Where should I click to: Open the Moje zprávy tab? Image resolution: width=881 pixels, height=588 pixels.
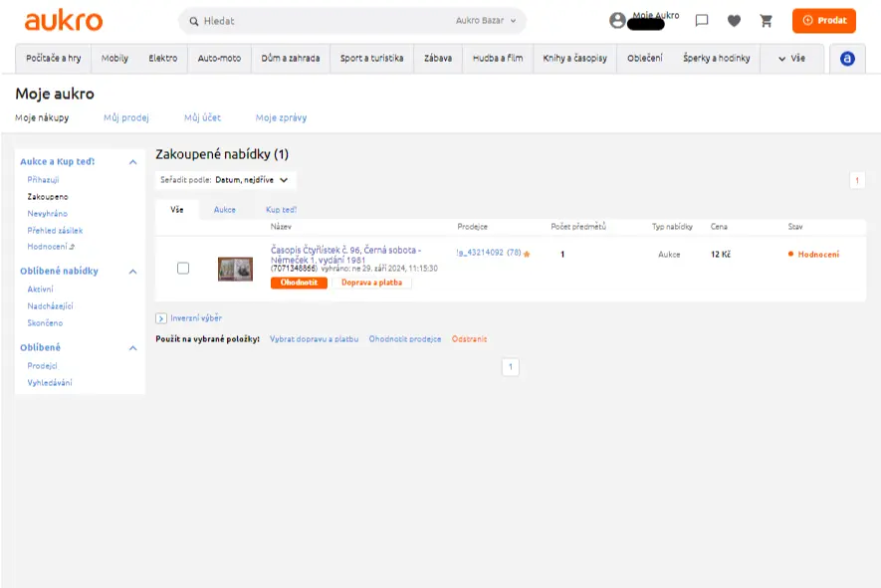282,118
